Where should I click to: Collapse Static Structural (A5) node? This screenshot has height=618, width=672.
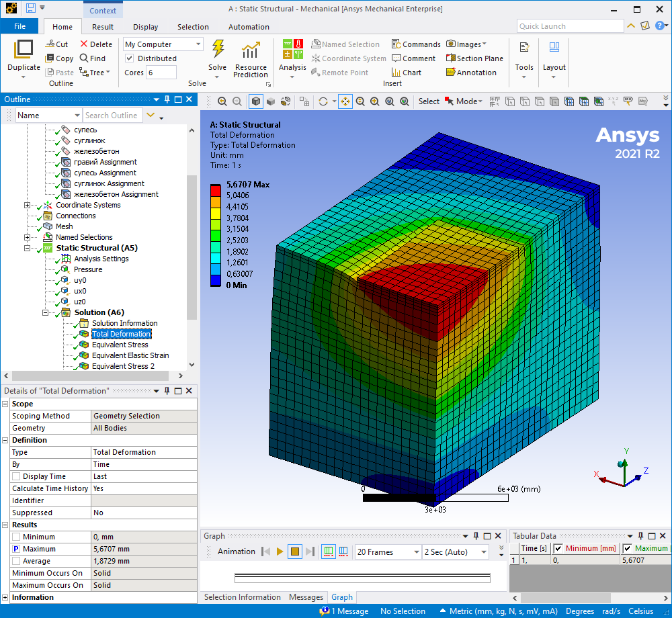27,248
